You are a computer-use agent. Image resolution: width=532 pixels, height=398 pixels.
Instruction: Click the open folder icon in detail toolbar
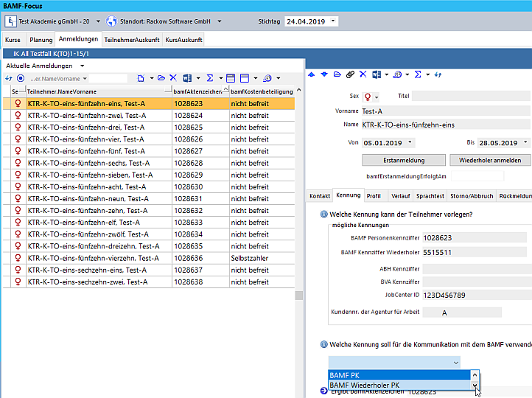tap(337, 74)
